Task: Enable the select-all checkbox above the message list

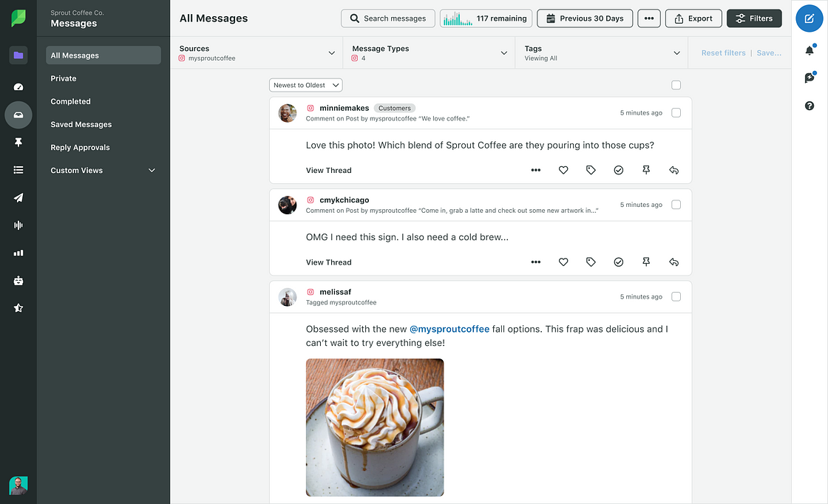Action: click(x=676, y=85)
